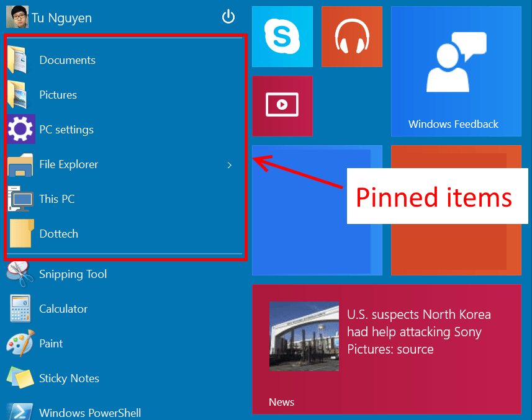This screenshot has height=420, width=532.
Task: Open Skype from its tile
Action: tap(282, 36)
